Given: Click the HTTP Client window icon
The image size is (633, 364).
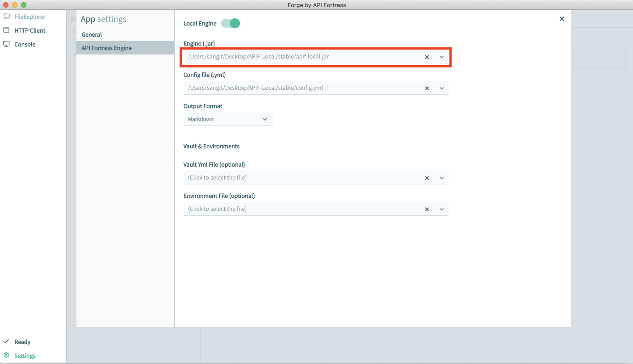Looking at the screenshot, I should pyautogui.click(x=6, y=30).
